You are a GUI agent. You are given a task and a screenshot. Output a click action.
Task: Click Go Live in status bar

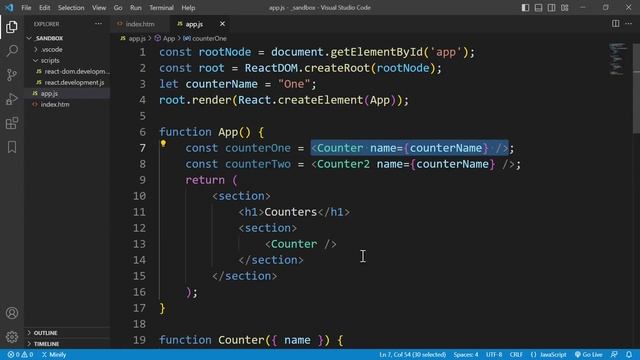(589, 355)
